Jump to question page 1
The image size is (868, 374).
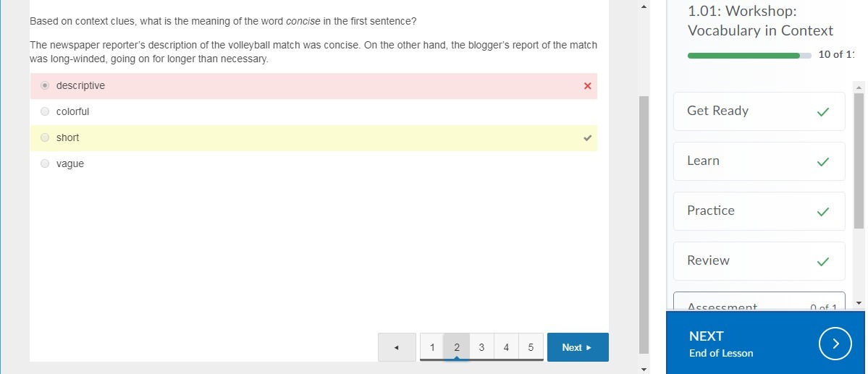click(431, 347)
